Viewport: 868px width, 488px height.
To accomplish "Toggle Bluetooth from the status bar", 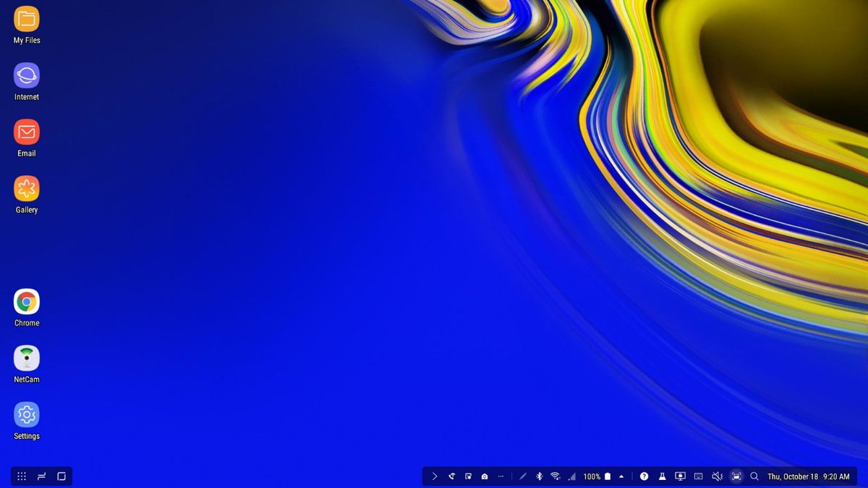I will 539,476.
